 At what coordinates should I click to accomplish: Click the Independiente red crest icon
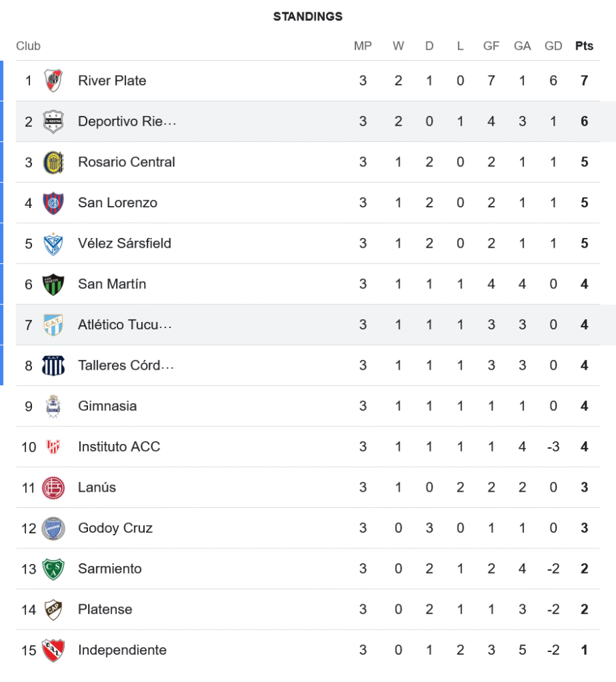[53, 650]
